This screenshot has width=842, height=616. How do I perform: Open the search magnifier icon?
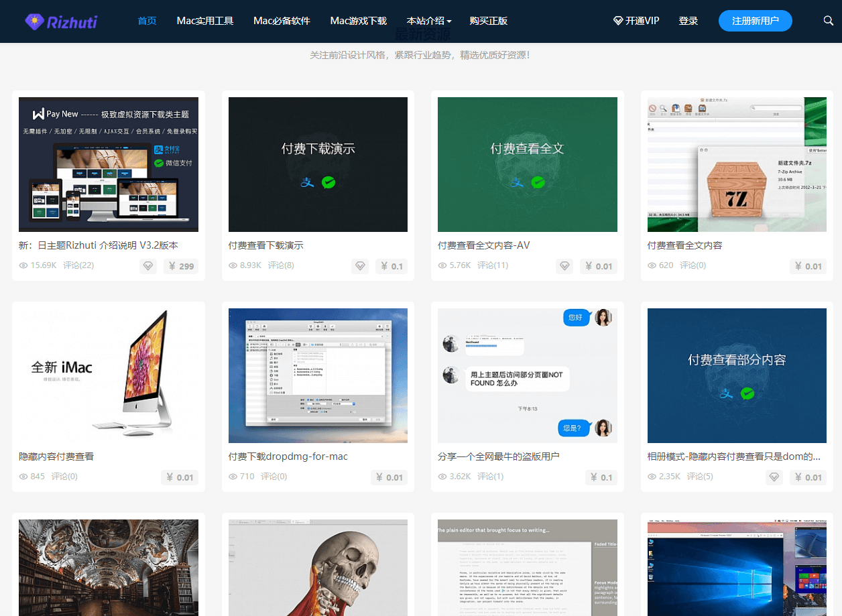click(828, 21)
